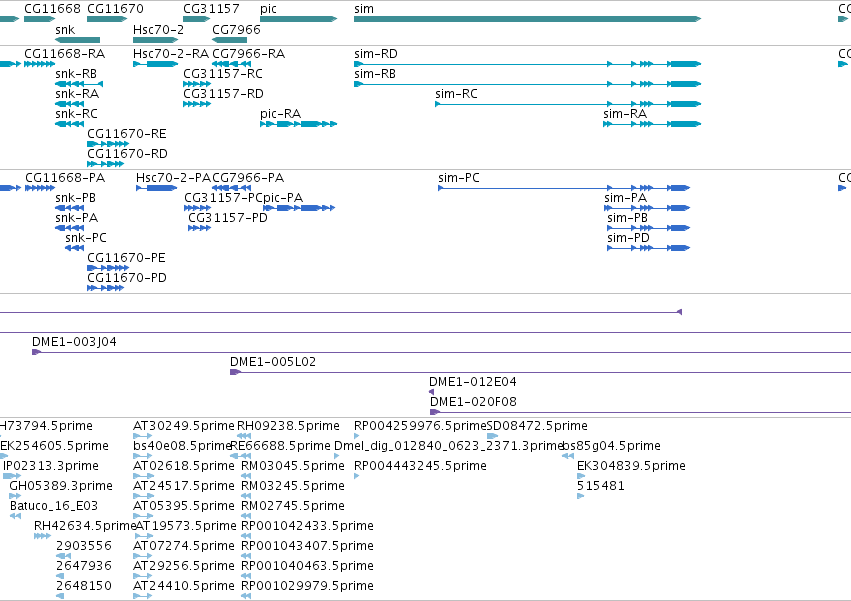Select transcript pic-RA
851x601 pixels.
point(299,124)
